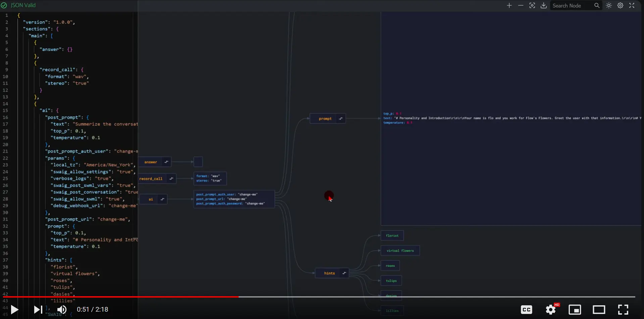Collapse the record_call node branch
Image resolution: width=644 pixels, height=319 pixels.
pyautogui.click(x=171, y=179)
